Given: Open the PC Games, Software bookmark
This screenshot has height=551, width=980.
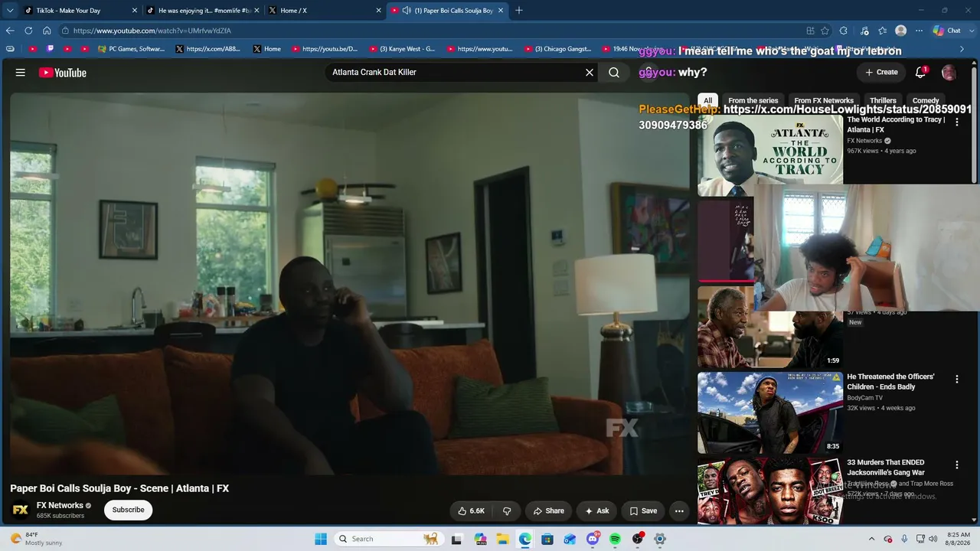Looking at the screenshot, I should tap(132, 49).
